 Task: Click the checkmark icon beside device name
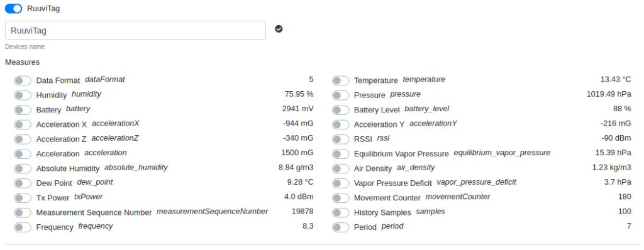[279, 29]
